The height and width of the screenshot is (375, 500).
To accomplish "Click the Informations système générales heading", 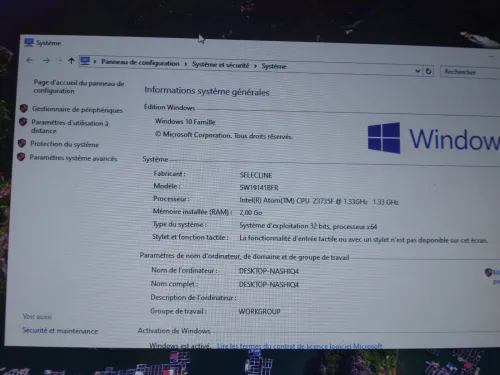I will point(207,91).
